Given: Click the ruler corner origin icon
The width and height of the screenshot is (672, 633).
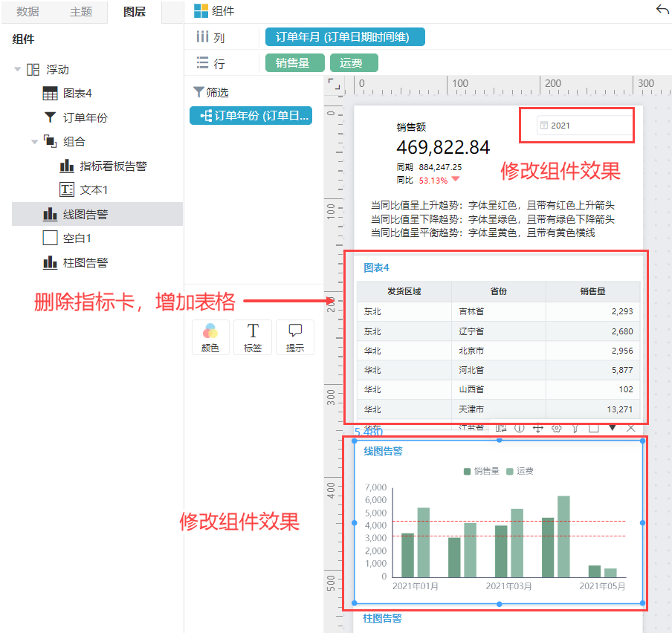Looking at the screenshot, I should (x=334, y=84).
